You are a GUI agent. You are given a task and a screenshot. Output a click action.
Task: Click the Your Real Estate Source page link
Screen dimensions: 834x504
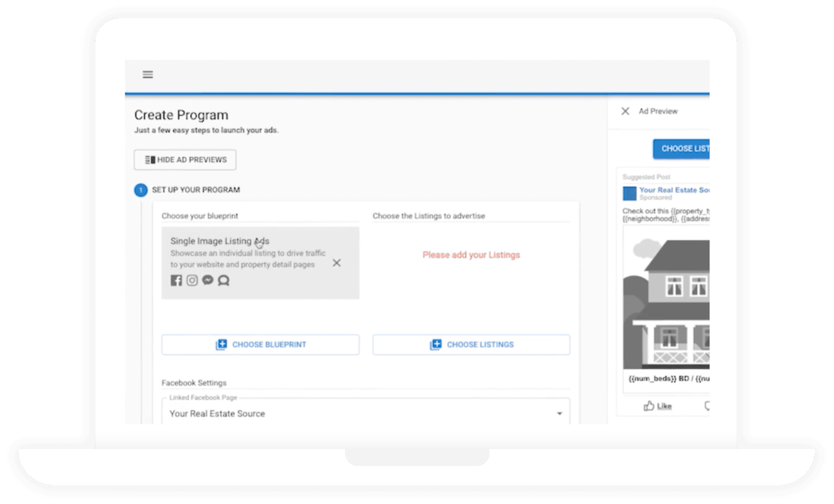(674, 190)
